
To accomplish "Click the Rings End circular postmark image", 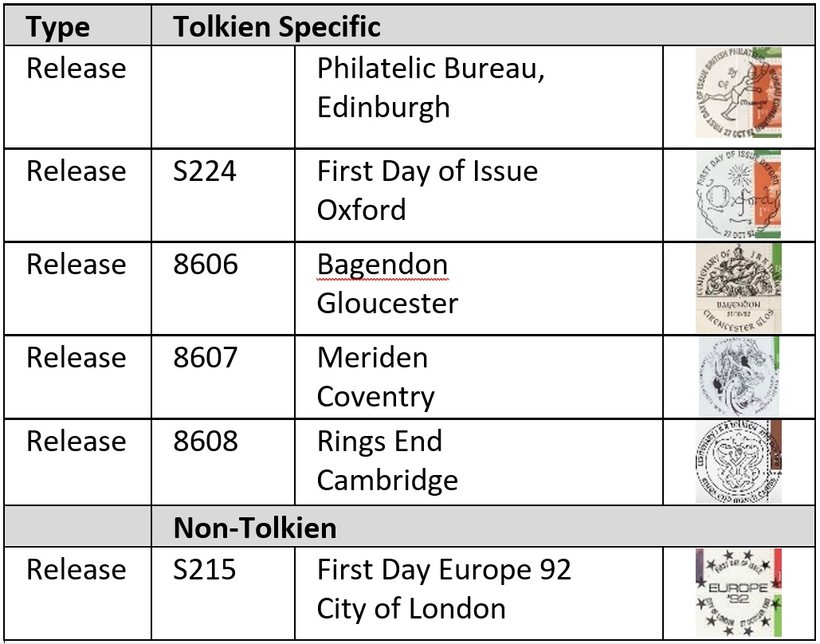I will [x=739, y=461].
